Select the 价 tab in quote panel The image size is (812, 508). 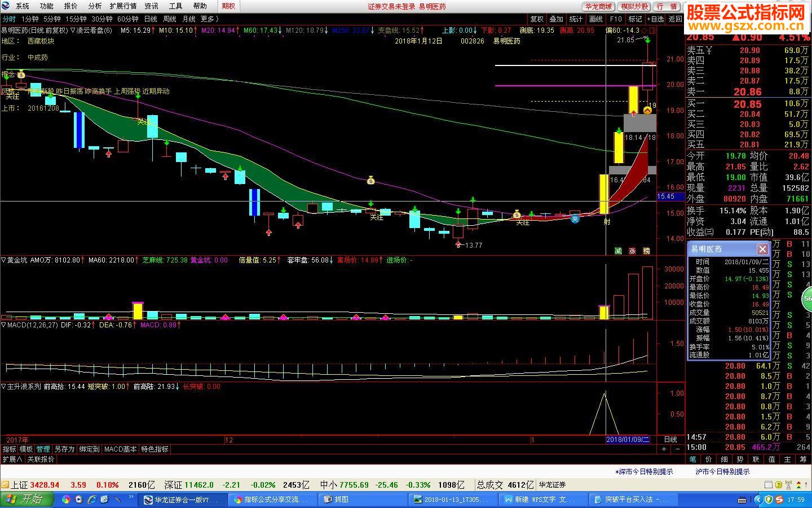click(x=709, y=459)
